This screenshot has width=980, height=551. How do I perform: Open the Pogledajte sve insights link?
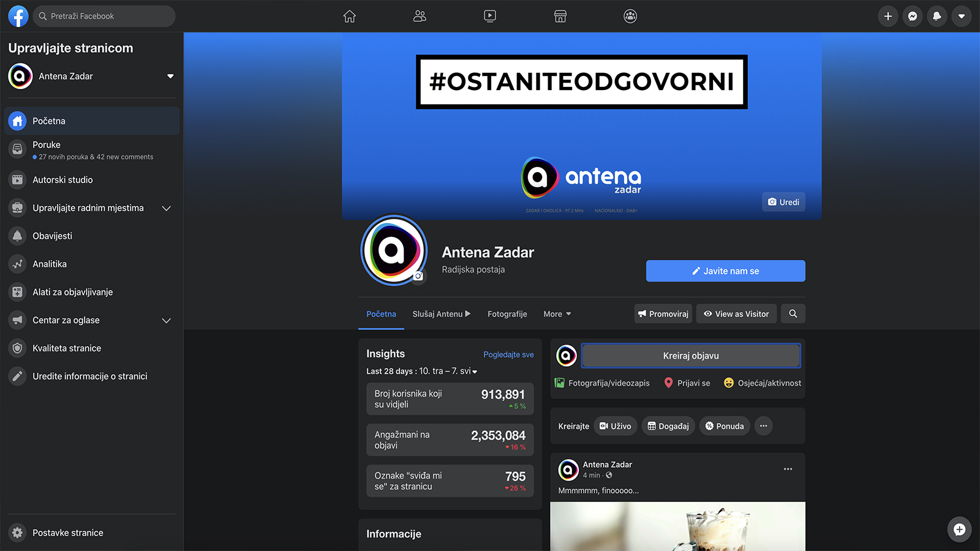[x=508, y=354]
